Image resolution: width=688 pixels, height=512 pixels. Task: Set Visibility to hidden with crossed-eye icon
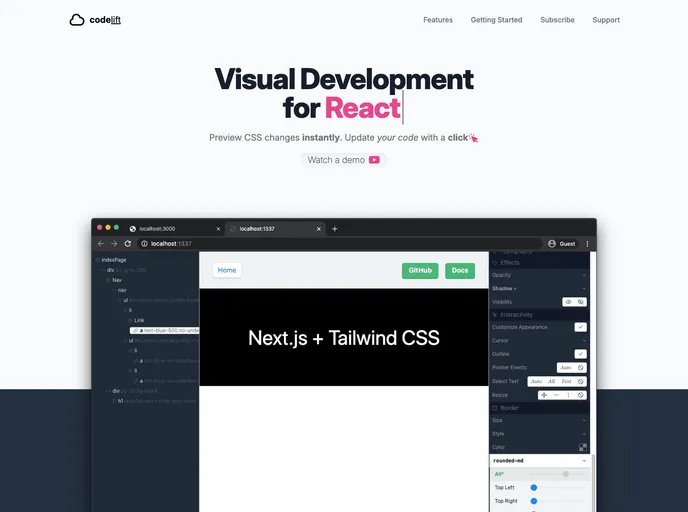(x=580, y=302)
